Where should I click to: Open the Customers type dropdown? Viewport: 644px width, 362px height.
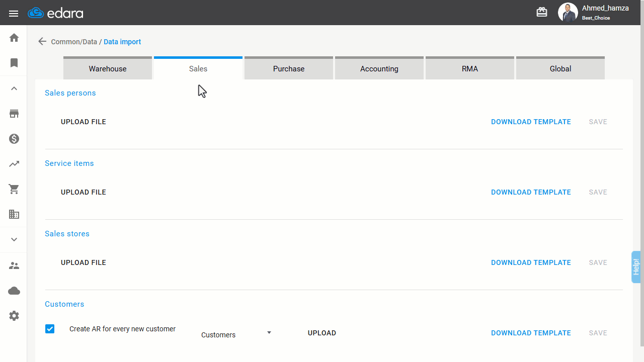236,334
